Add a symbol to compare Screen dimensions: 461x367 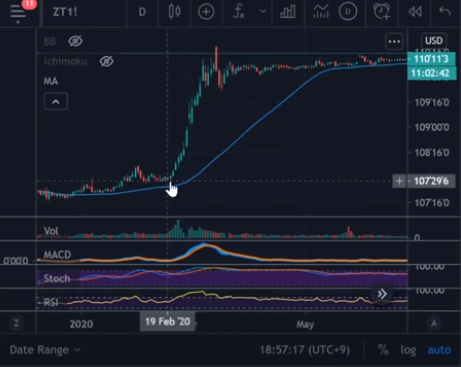click(206, 12)
